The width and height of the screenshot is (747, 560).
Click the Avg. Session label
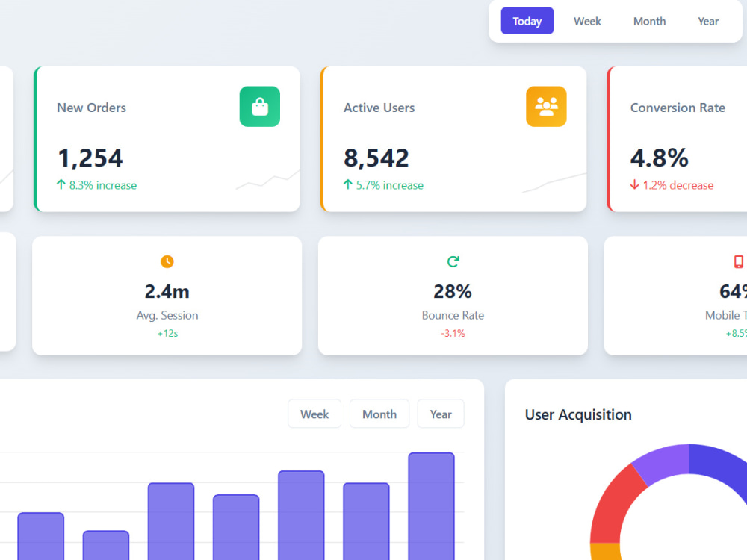pos(167,315)
